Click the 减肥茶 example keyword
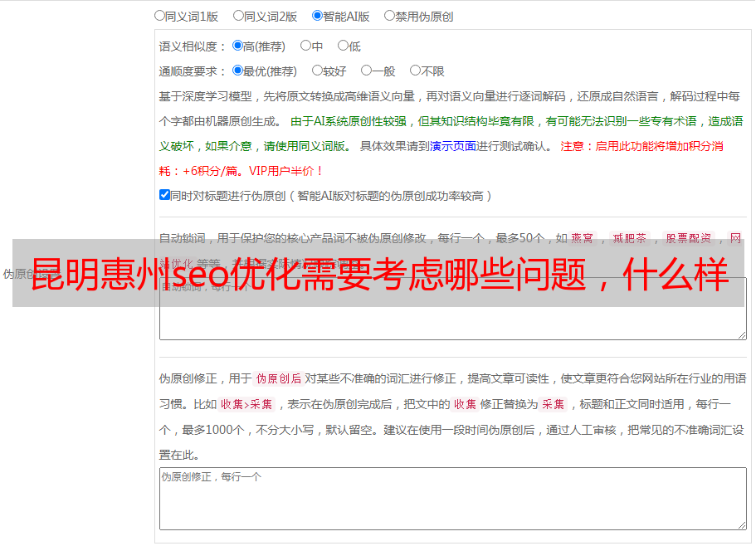This screenshot has width=756, height=546. click(630, 238)
